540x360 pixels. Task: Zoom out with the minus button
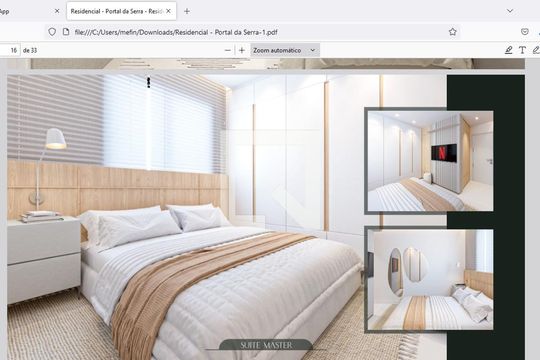(227, 50)
